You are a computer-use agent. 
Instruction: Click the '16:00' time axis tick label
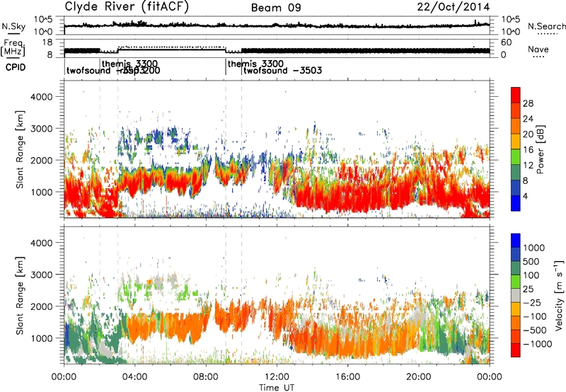347,377
